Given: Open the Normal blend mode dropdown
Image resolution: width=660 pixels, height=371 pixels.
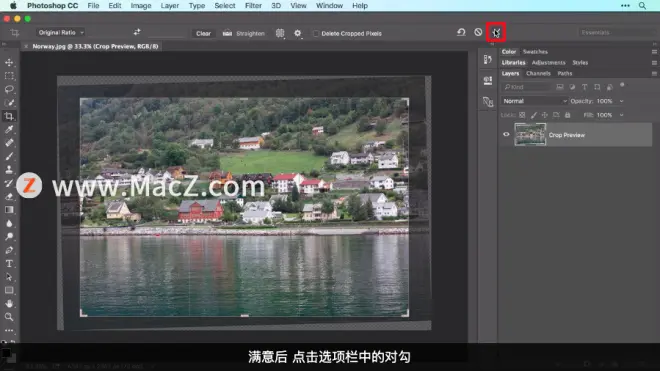Looking at the screenshot, I should point(535,101).
